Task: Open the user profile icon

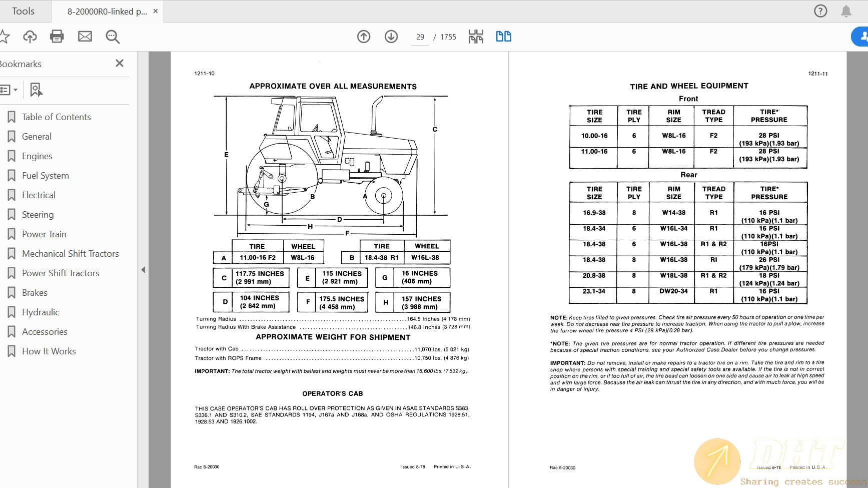Action: 863,37
